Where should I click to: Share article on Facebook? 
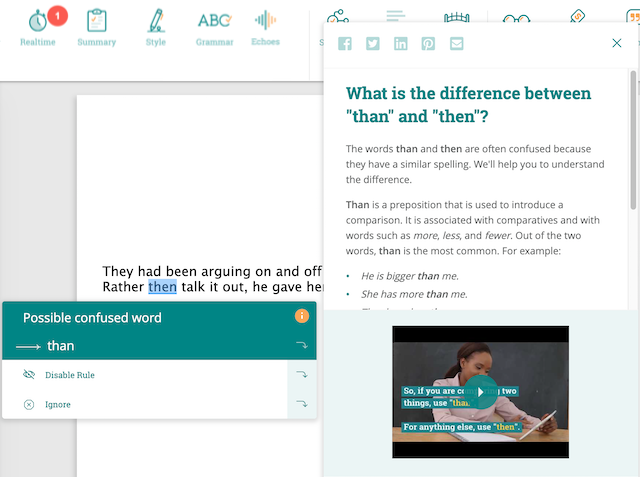click(345, 44)
